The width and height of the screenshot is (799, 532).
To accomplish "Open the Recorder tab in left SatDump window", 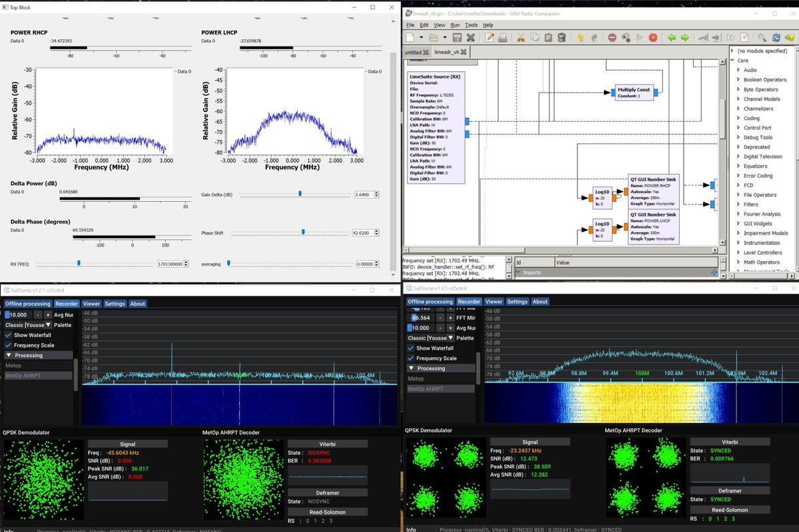I will 67,304.
